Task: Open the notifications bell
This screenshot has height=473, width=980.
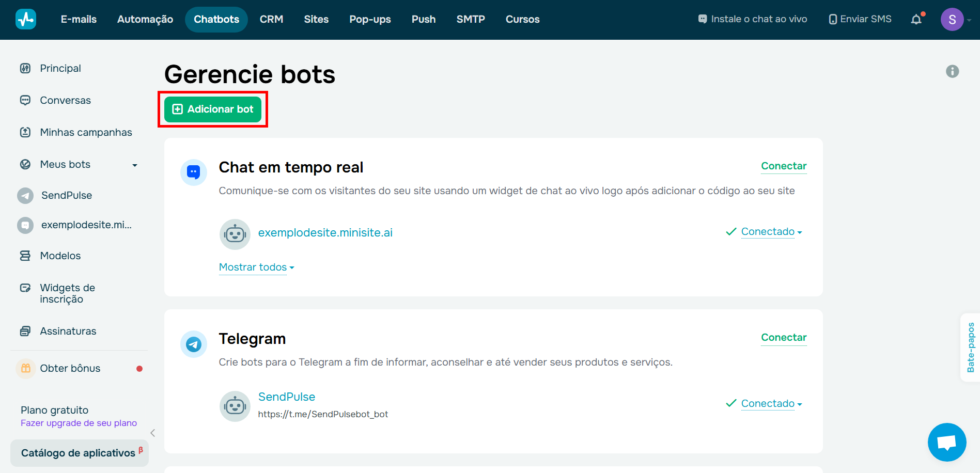Action: pyautogui.click(x=916, y=19)
